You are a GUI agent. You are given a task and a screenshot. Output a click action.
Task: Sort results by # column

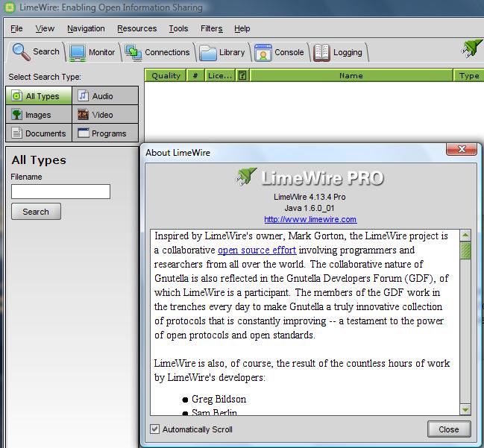pyautogui.click(x=195, y=75)
